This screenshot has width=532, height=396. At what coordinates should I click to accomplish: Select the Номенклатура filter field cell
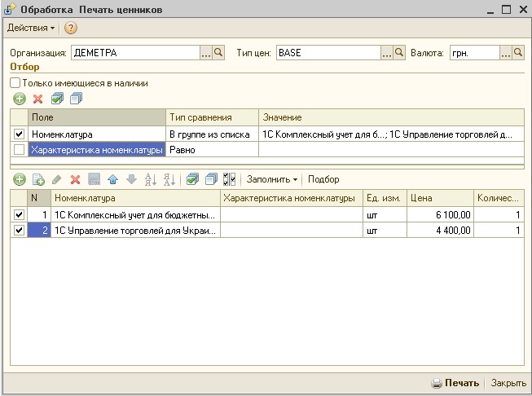click(97, 134)
